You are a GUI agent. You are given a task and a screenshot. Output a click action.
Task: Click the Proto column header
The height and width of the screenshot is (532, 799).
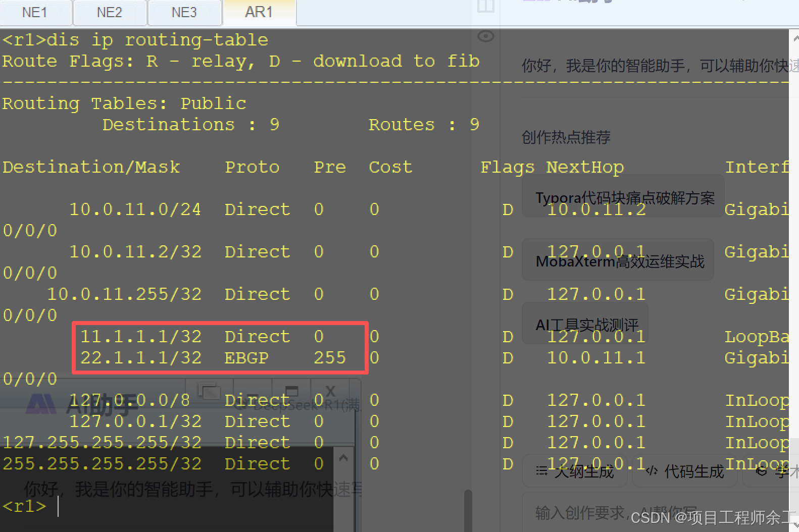[x=252, y=167]
